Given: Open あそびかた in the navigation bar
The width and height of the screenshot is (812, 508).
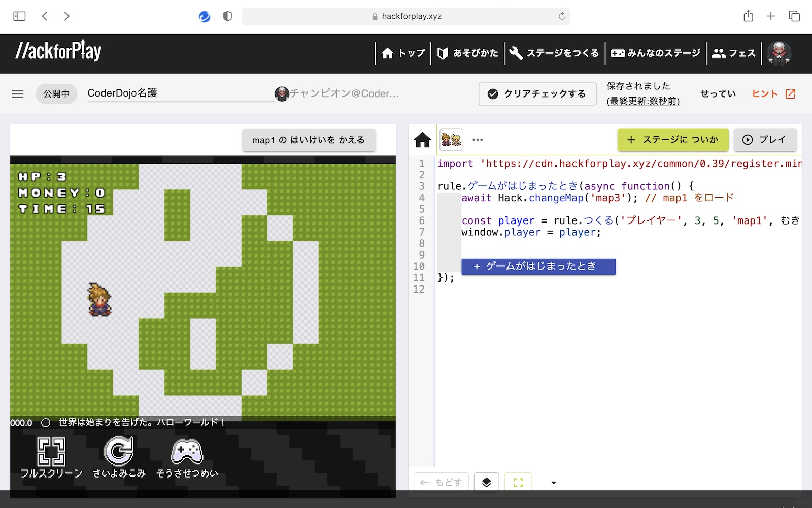Looking at the screenshot, I should [x=467, y=53].
